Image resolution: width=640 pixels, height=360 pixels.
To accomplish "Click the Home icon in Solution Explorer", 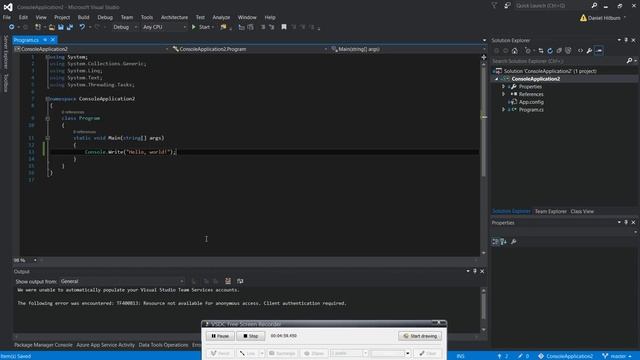I will point(515,51).
